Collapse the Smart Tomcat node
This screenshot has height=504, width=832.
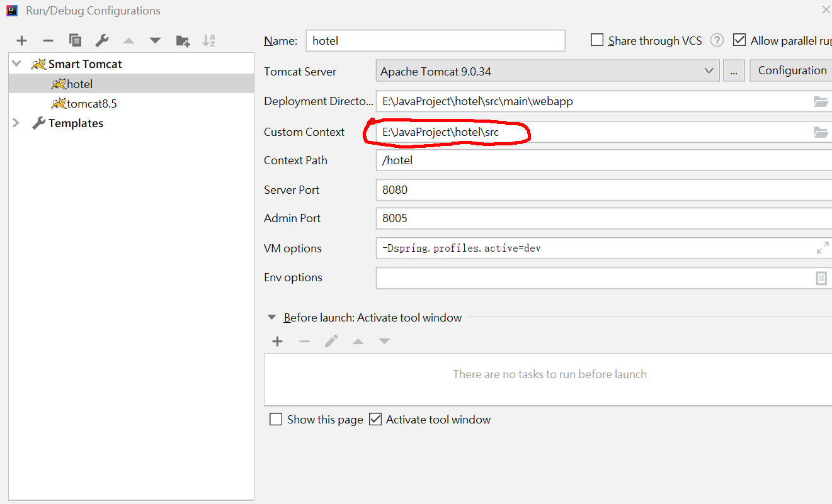(x=16, y=64)
